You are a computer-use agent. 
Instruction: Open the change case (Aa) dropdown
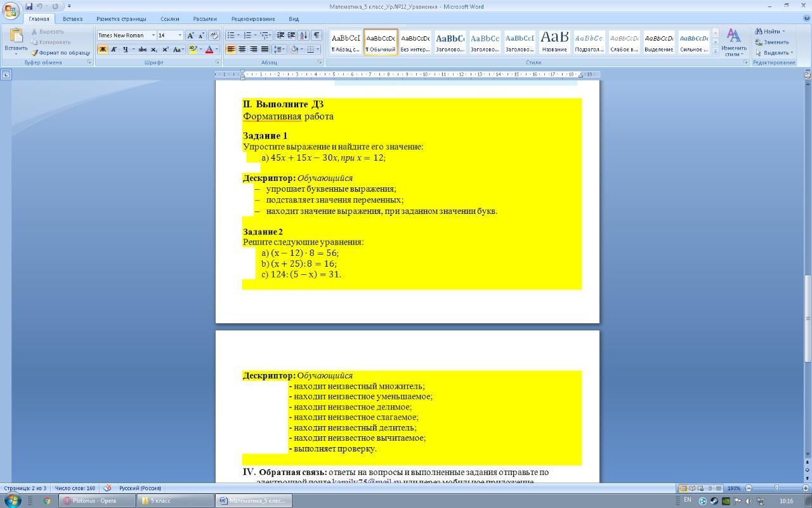[178, 50]
